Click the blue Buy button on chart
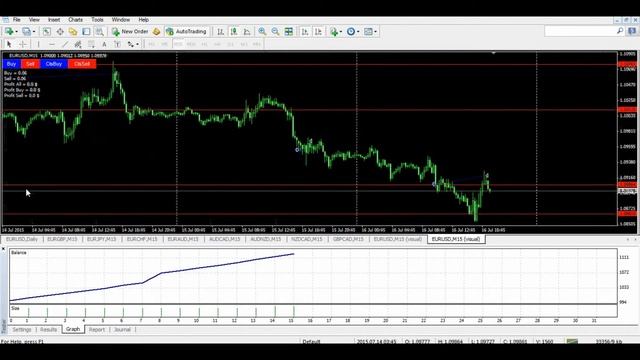 (11, 64)
